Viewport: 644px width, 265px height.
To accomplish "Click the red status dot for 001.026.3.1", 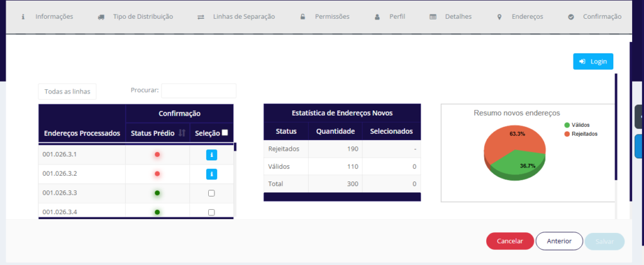I will (157, 155).
